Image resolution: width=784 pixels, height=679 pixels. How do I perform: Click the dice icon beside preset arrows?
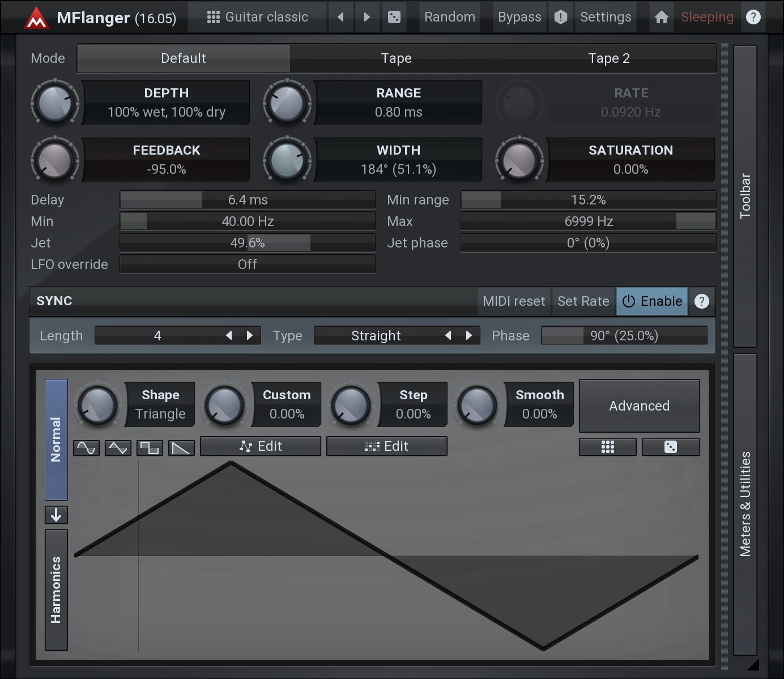[394, 17]
